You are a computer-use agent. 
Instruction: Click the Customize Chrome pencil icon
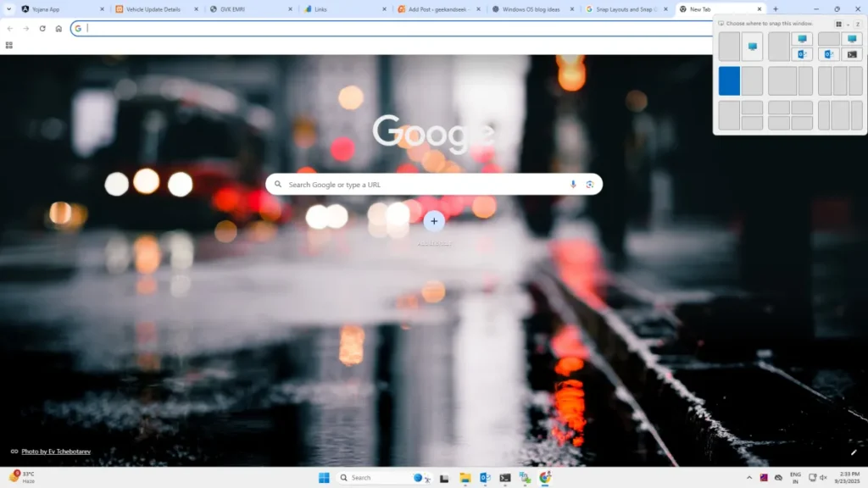click(x=854, y=452)
